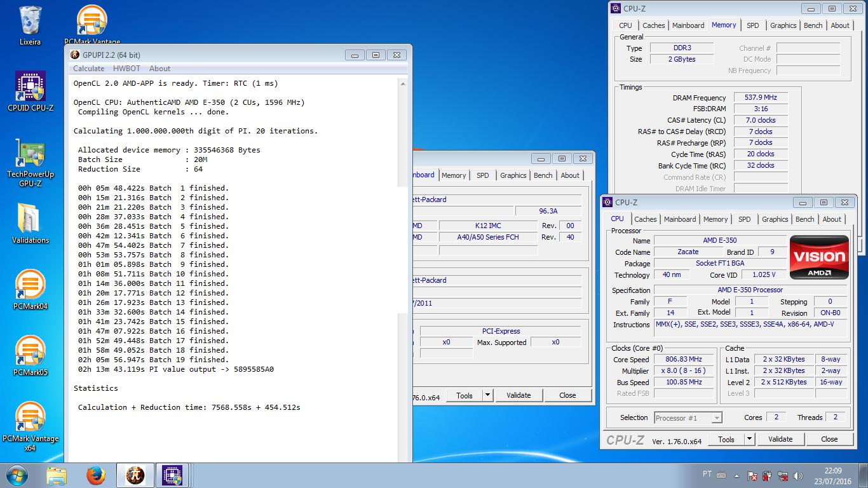Show hidden tray icons arrow

pyautogui.click(x=737, y=475)
